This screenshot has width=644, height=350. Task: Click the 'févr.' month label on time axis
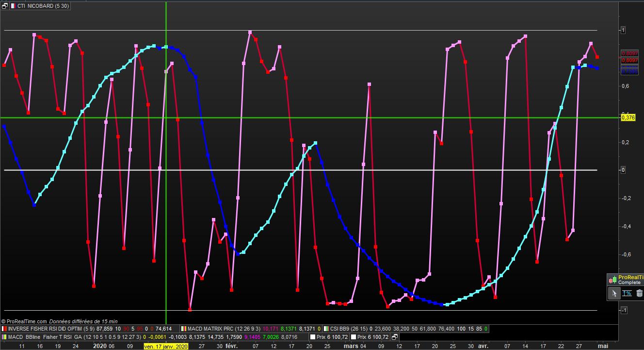point(232,346)
